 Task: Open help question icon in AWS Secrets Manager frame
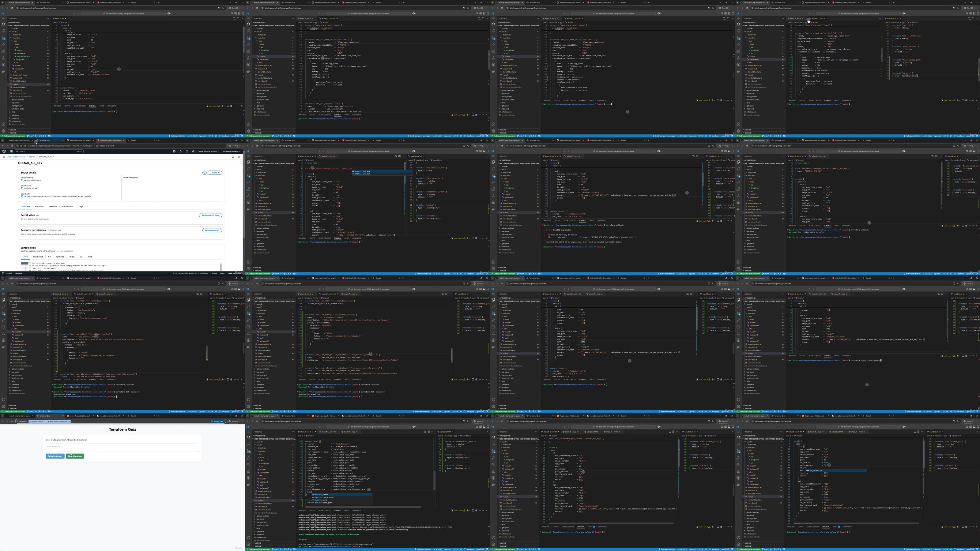coord(187,152)
